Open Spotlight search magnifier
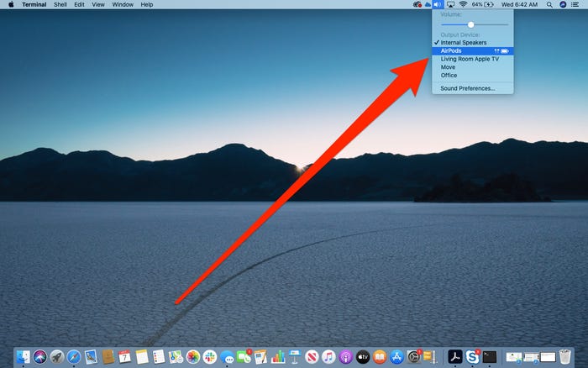The image size is (588, 368). (x=549, y=4)
